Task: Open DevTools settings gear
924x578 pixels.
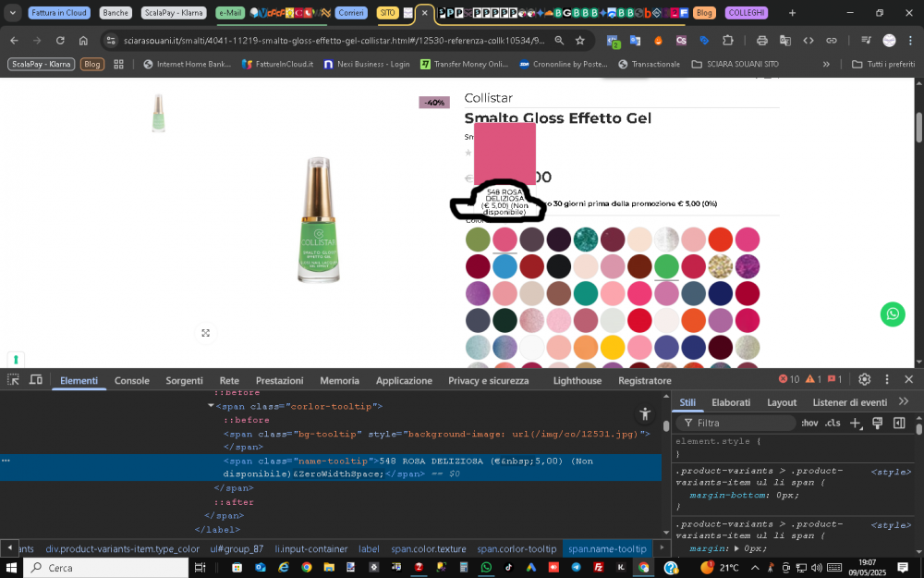Action: click(864, 379)
